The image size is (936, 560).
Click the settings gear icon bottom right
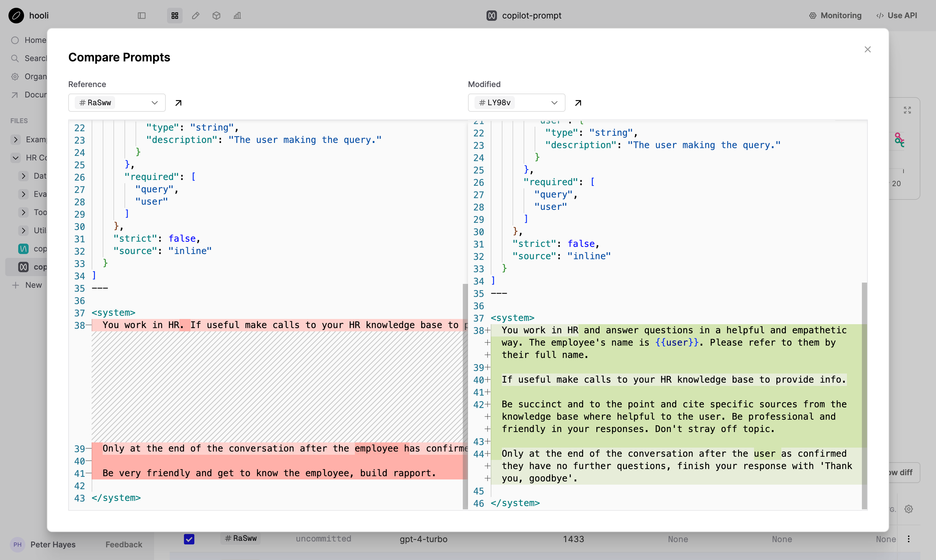coord(908,509)
